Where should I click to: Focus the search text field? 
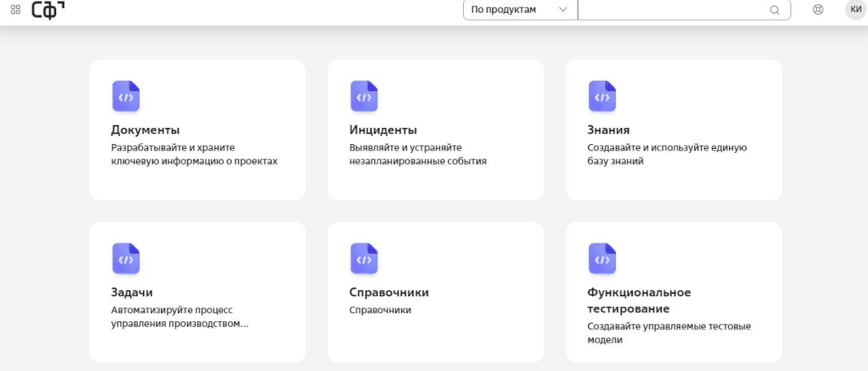click(x=671, y=11)
